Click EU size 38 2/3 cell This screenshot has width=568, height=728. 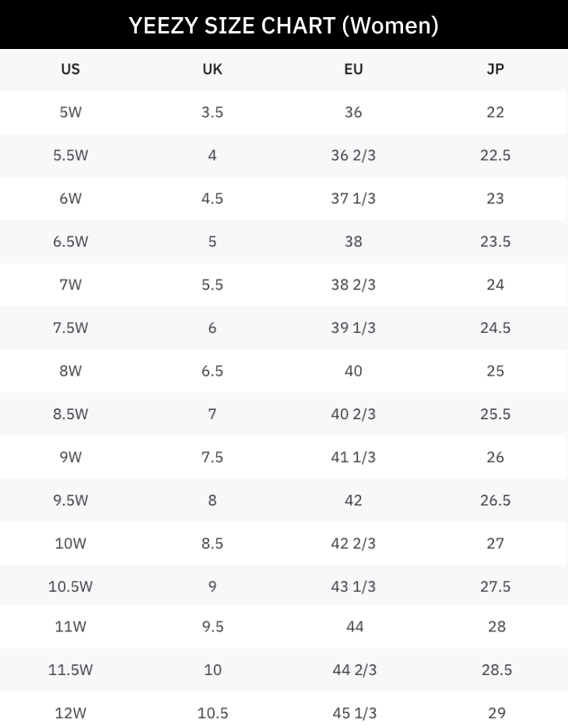pos(353,285)
